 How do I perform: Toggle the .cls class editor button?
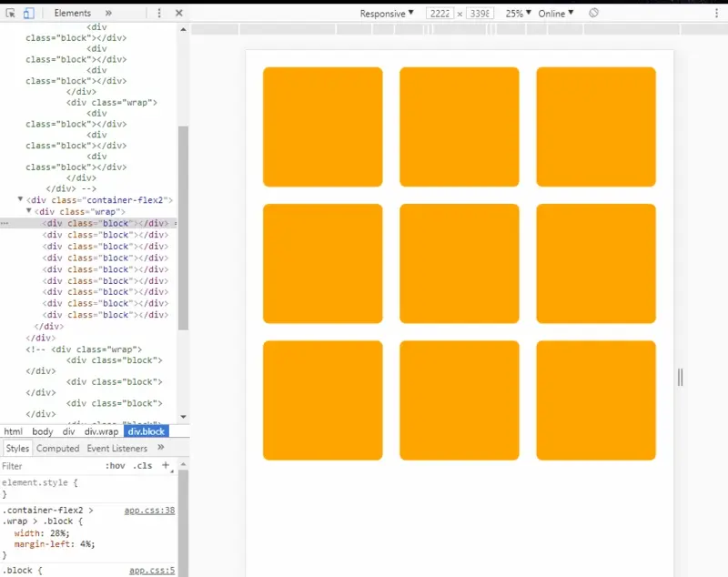coord(143,466)
